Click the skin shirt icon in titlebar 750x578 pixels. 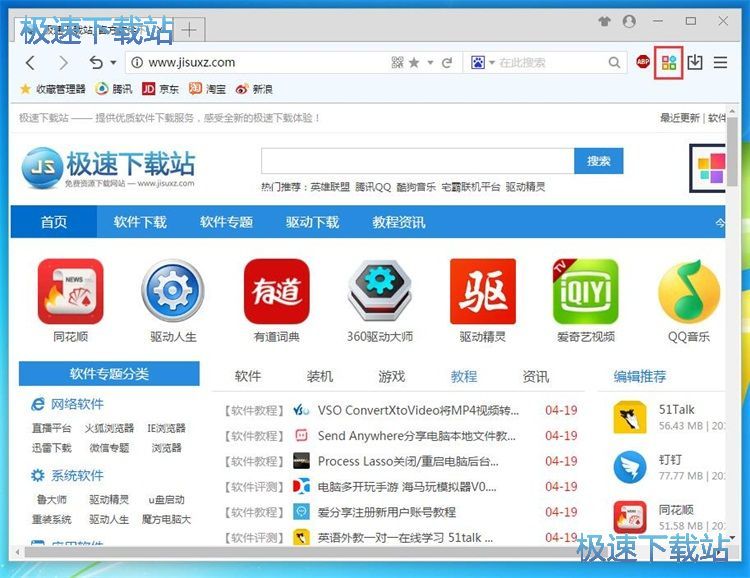click(605, 21)
